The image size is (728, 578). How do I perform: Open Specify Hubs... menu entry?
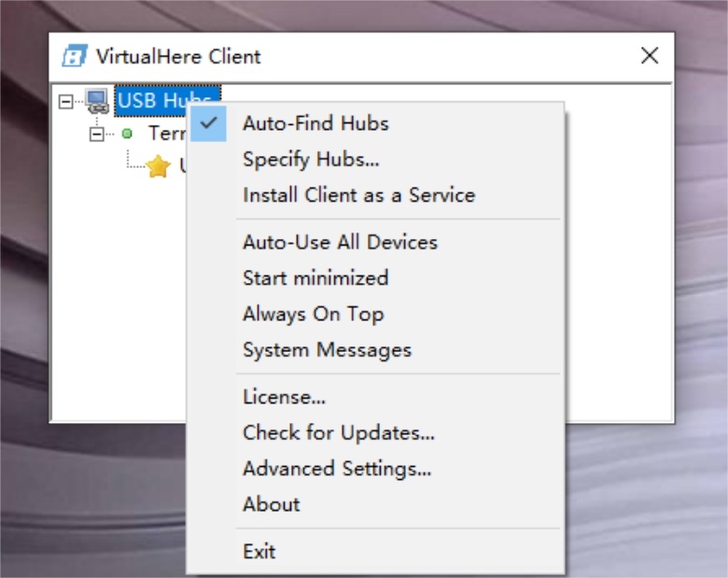click(x=375, y=160)
